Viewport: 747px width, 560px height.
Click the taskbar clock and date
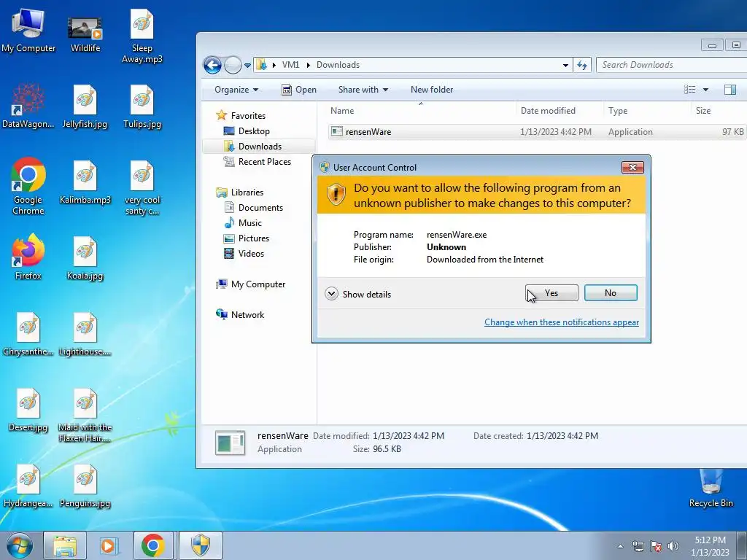click(x=710, y=546)
